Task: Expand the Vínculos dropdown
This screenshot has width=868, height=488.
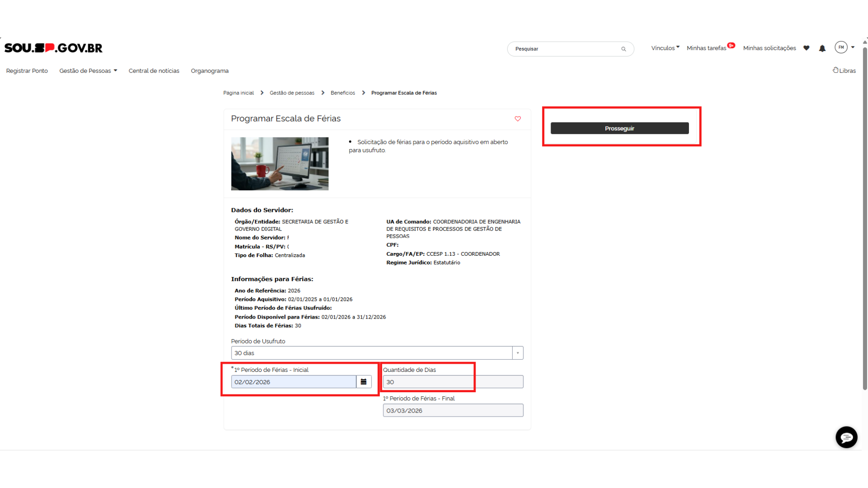Action: 665,48
